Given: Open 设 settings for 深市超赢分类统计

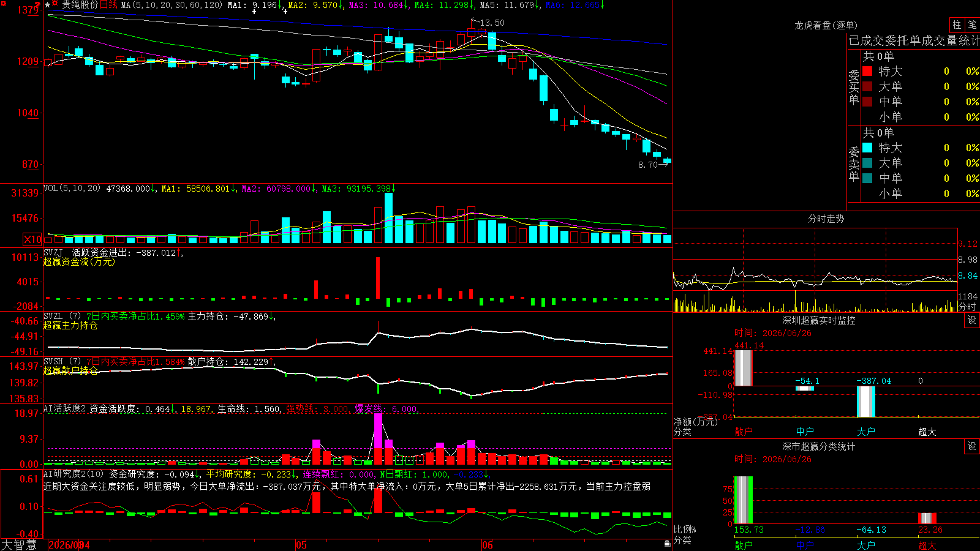Looking at the screenshot, I should coord(972,446).
